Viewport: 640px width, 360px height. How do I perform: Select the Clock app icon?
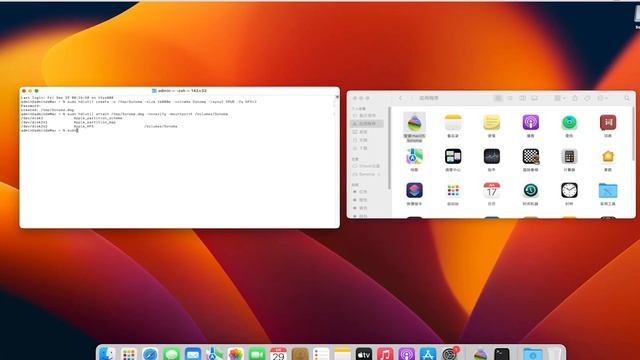coord(569,191)
